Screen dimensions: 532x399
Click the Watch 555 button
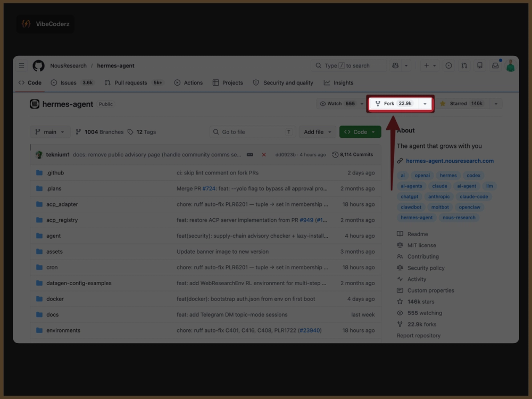[x=337, y=104]
